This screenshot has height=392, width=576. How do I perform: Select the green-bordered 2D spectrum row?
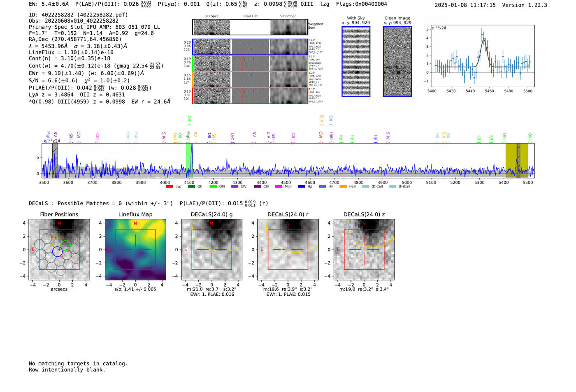250,63
